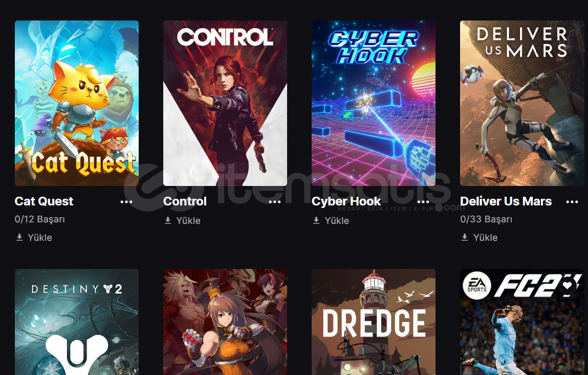Click the download icon under Deliver Us Mars
The image size is (588, 375).
click(x=465, y=237)
